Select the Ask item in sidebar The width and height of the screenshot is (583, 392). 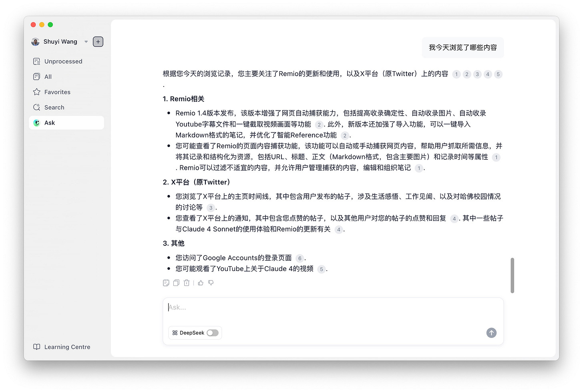66,123
